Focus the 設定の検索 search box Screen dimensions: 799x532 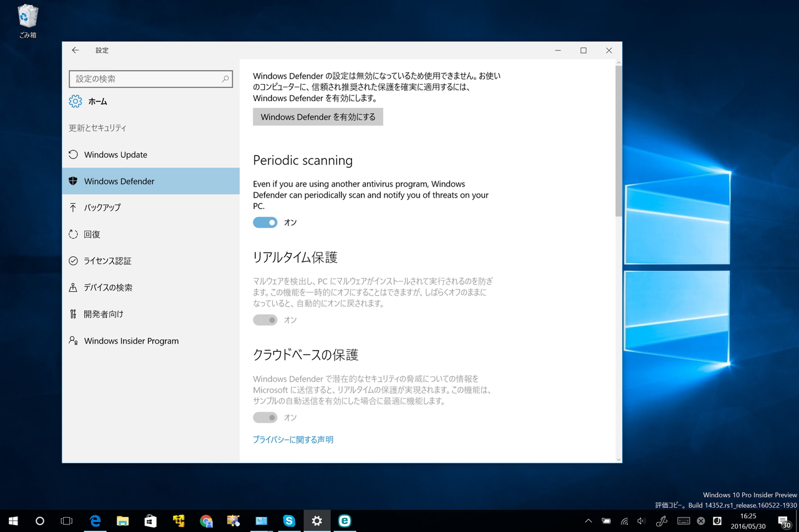pyautogui.click(x=150, y=79)
